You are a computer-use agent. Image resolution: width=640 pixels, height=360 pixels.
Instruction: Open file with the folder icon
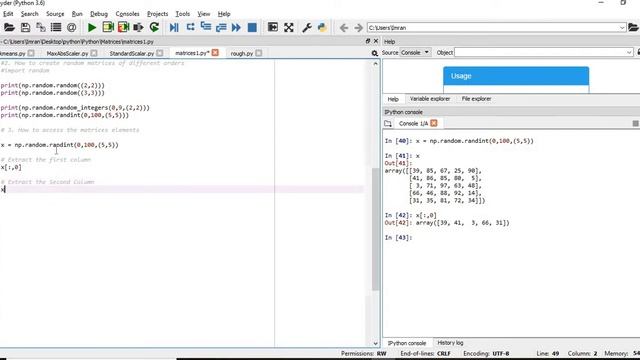tap(9, 27)
